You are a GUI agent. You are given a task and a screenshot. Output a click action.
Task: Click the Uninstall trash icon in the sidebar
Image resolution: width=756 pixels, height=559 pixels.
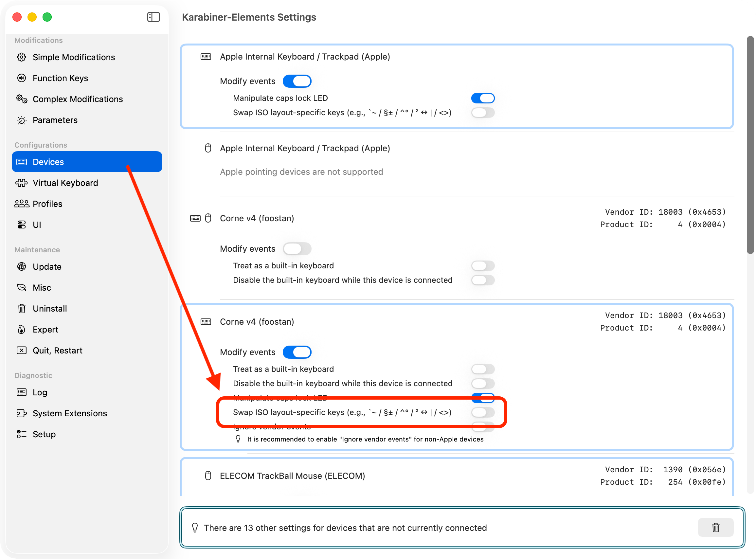pyautogui.click(x=22, y=309)
